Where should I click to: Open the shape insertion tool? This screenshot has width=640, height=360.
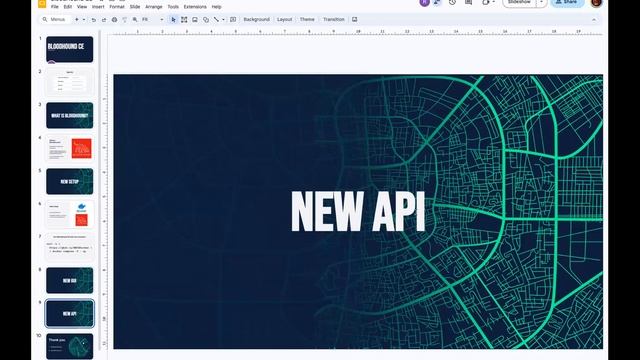206,20
